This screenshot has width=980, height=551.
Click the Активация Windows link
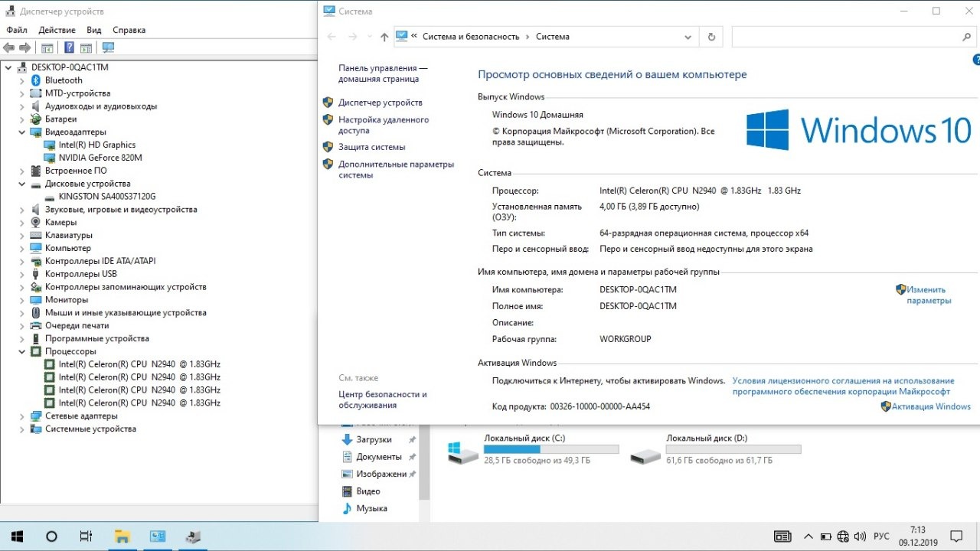(x=931, y=407)
